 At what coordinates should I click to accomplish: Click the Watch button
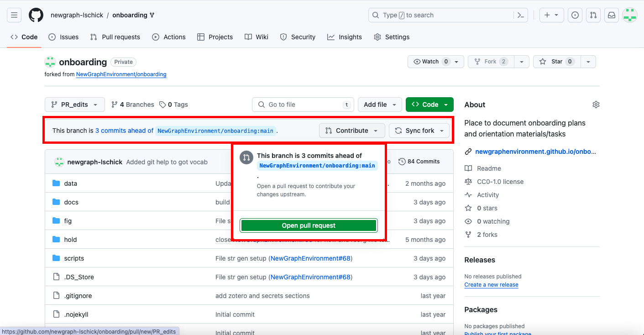tap(436, 62)
